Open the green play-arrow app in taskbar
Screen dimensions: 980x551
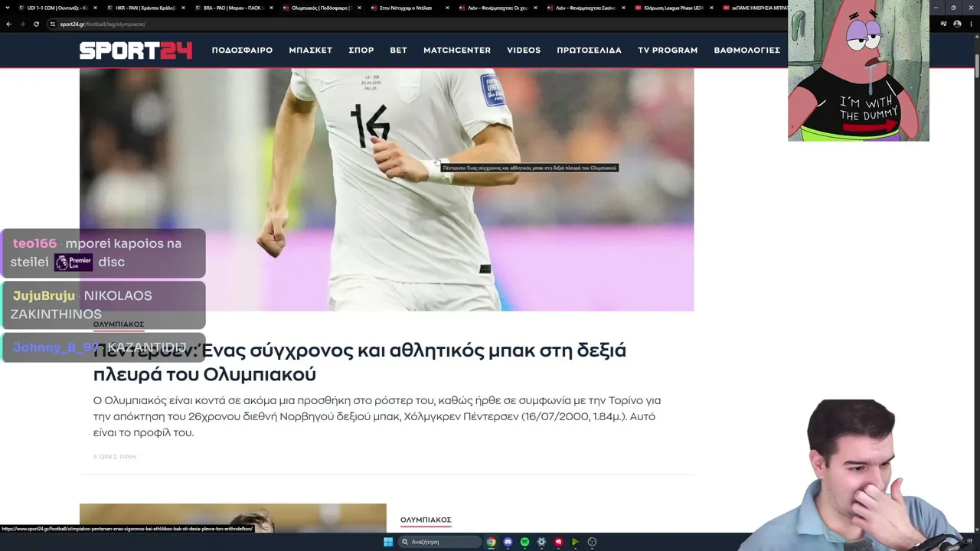575,542
